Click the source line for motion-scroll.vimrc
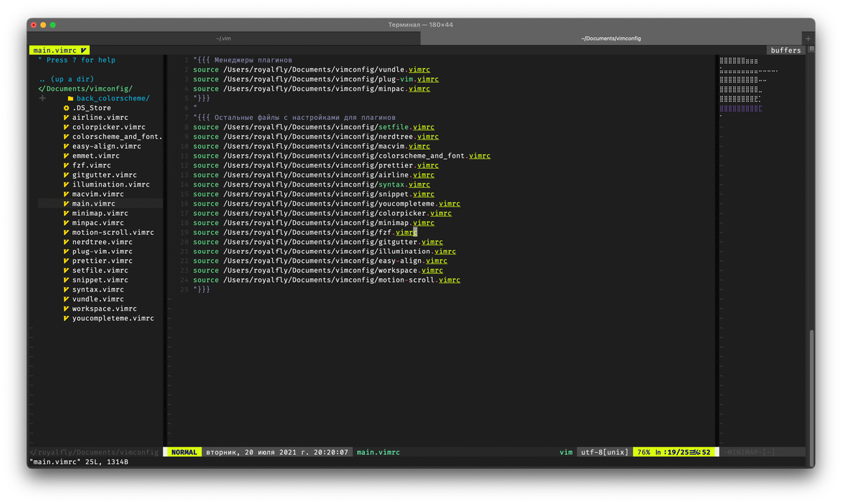This screenshot has height=504, width=842. pos(326,280)
